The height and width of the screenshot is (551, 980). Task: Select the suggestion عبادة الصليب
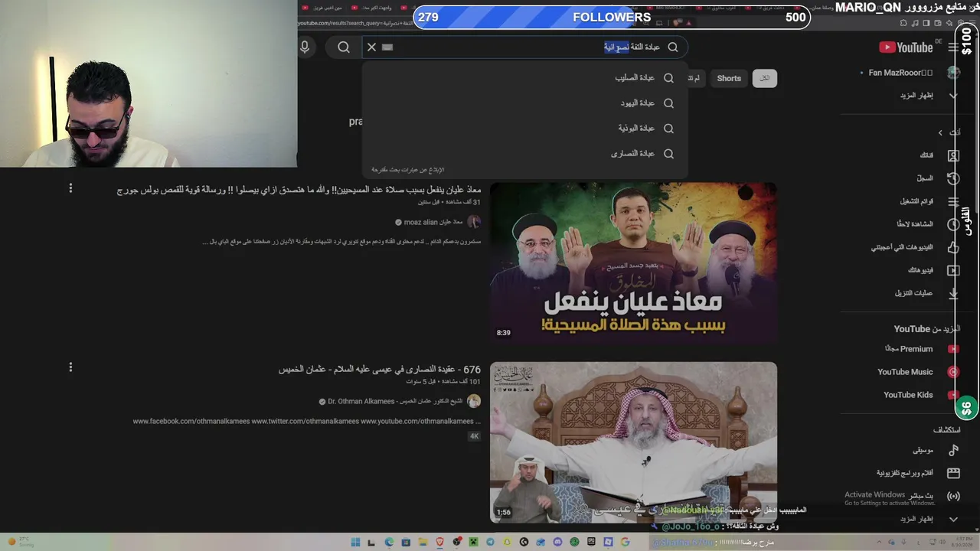pos(524,77)
